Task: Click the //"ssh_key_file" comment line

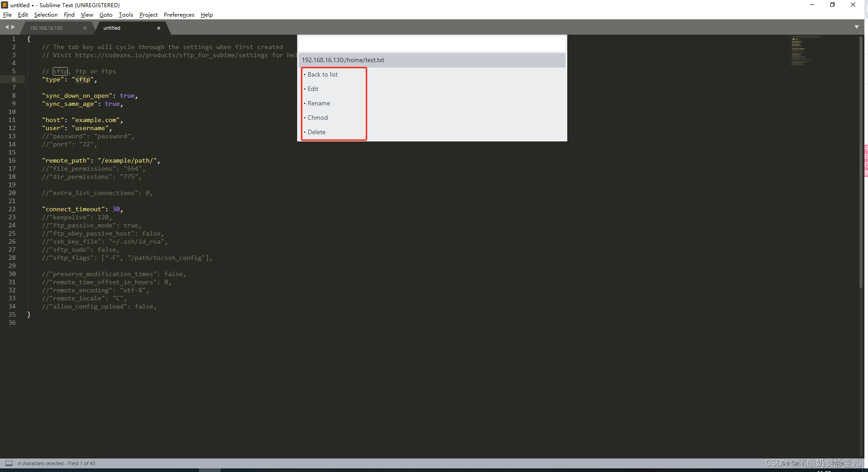Action: pos(104,241)
